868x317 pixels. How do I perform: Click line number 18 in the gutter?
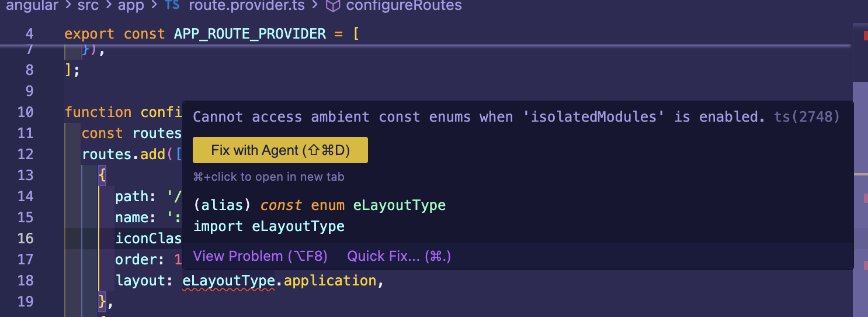(26, 281)
